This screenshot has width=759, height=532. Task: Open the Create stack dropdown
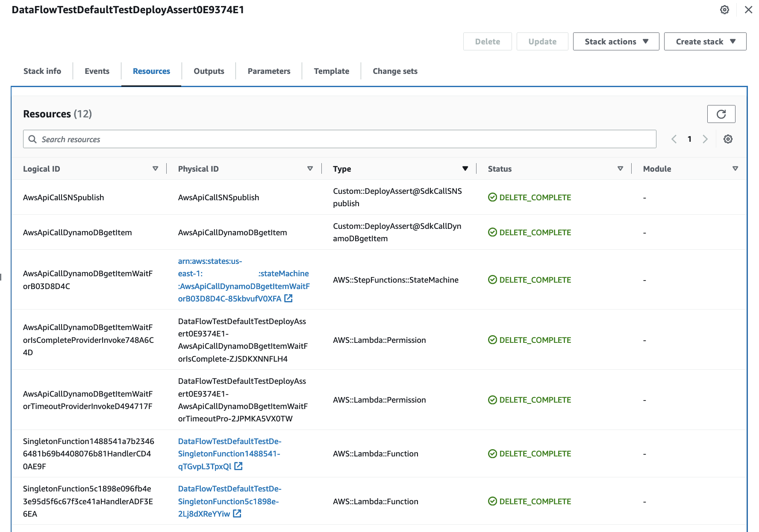pyautogui.click(x=704, y=41)
